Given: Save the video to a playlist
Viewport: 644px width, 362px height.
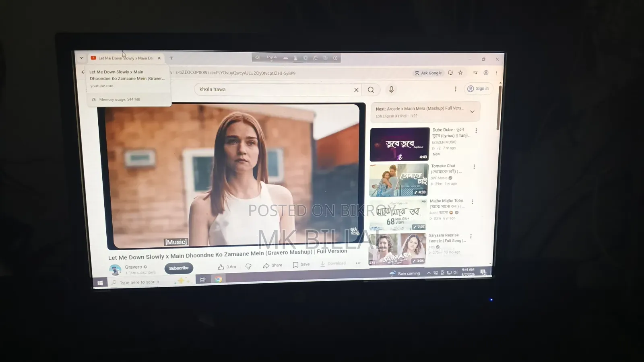Looking at the screenshot, I should coord(301,265).
